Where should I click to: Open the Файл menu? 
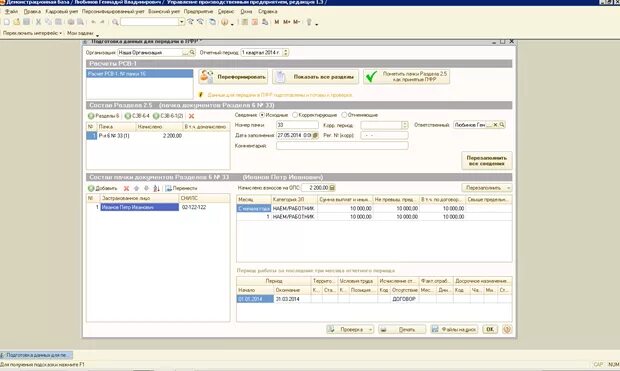coord(11,11)
